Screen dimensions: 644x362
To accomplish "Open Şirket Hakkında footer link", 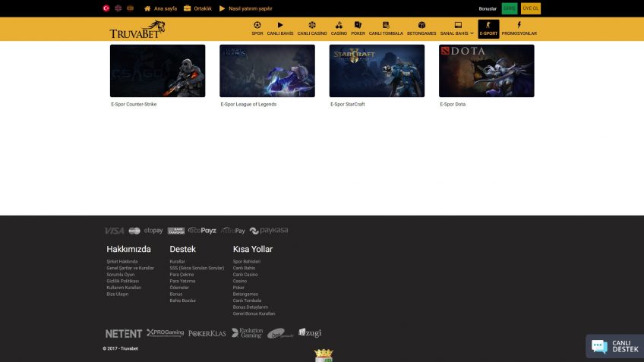I will (122, 261).
